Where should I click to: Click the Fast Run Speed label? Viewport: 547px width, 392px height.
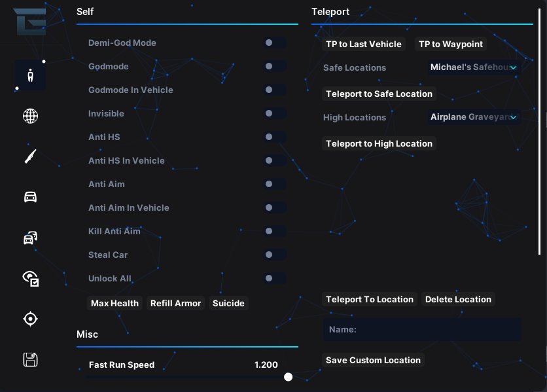(x=122, y=365)
